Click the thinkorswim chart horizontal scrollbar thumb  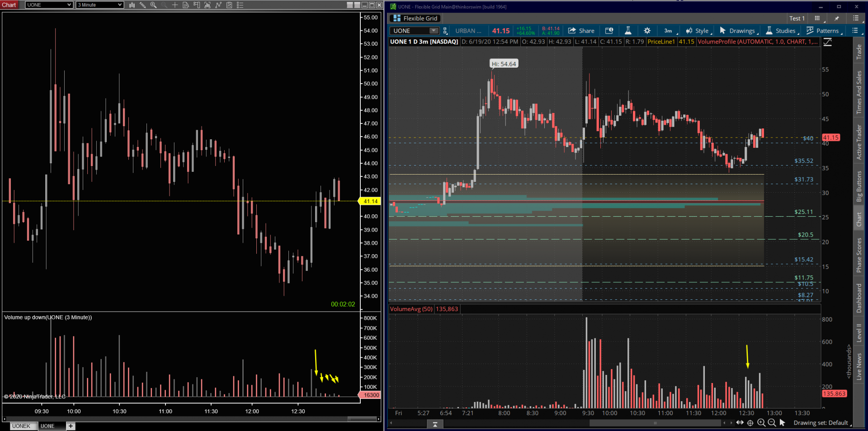click(655, 423)
